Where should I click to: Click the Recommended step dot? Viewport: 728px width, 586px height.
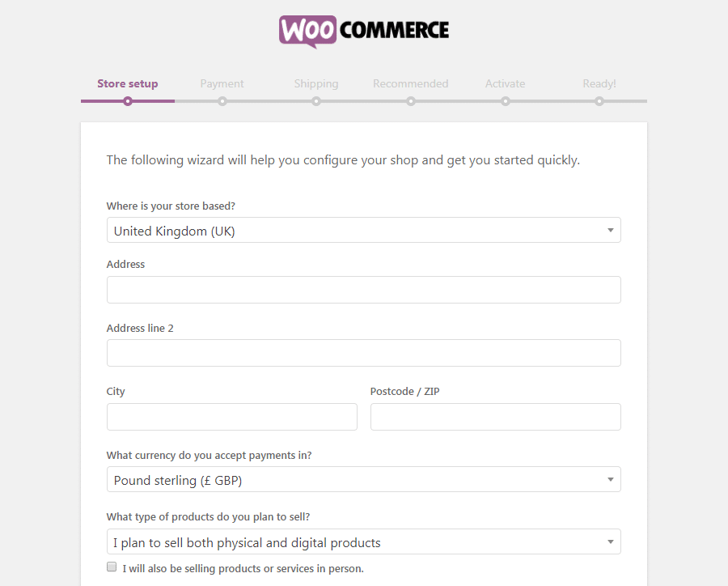click(411, 101)
